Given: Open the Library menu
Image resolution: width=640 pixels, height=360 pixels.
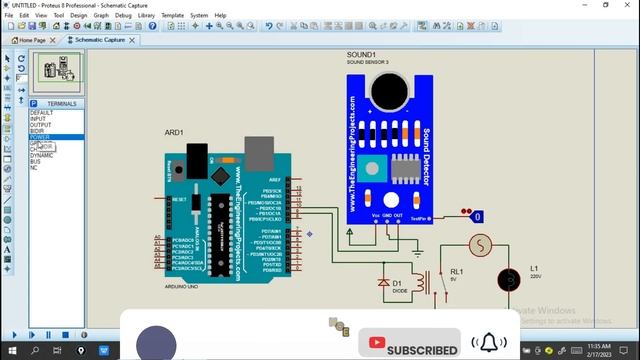Looking at the screenshot, I should click(x=146, y=16).
